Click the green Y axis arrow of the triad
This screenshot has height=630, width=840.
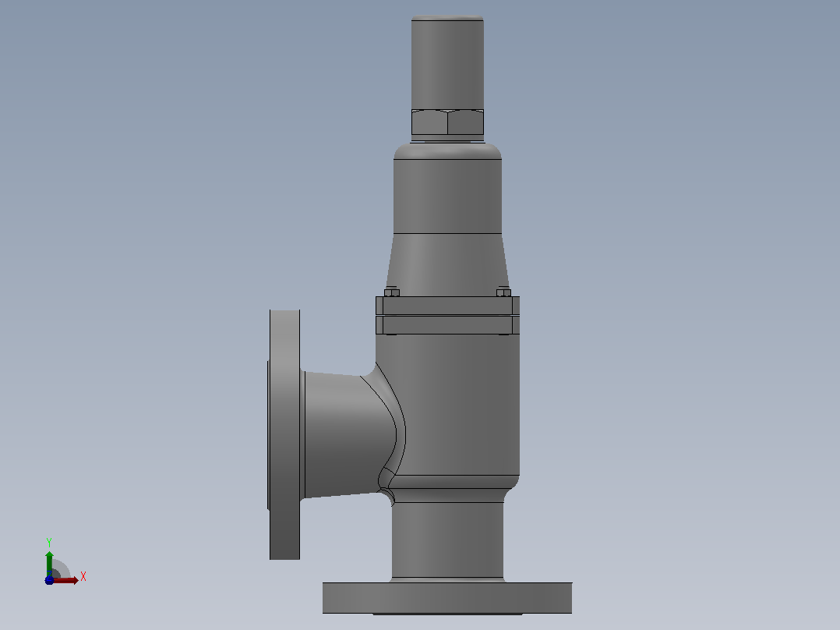[x=49, y=564]
